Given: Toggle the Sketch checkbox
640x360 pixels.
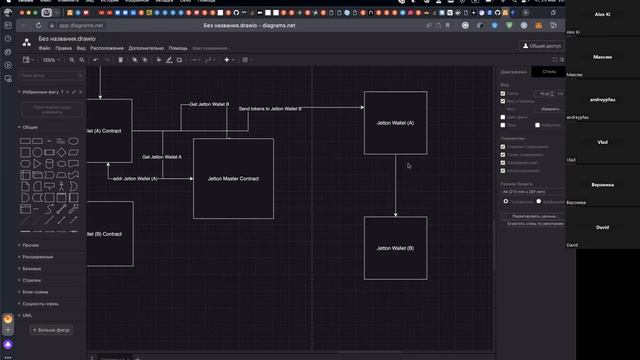Looking at the screenshot, I should (538, 125).
